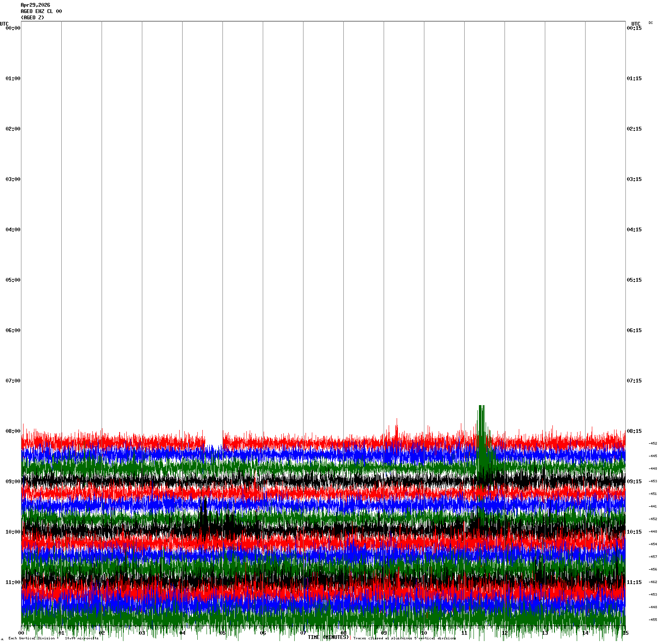The image size is (659, 644).
Task: Click the TIME (MINUTES) axis label
Action: [x=328, y=637]
